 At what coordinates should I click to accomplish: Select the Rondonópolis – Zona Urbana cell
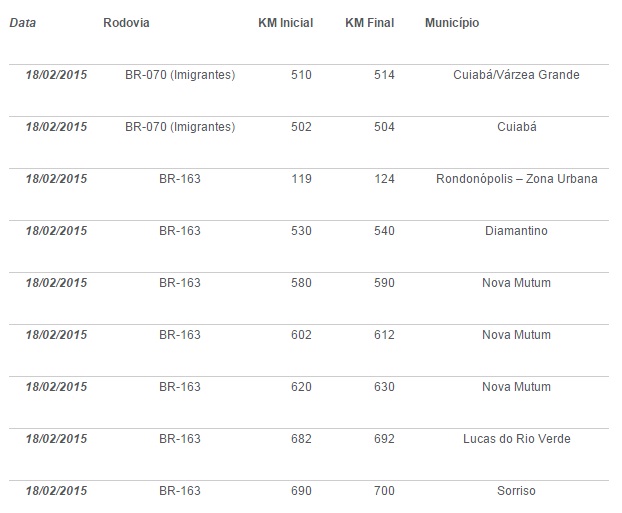pyautogui.click(x=516, y=179)
